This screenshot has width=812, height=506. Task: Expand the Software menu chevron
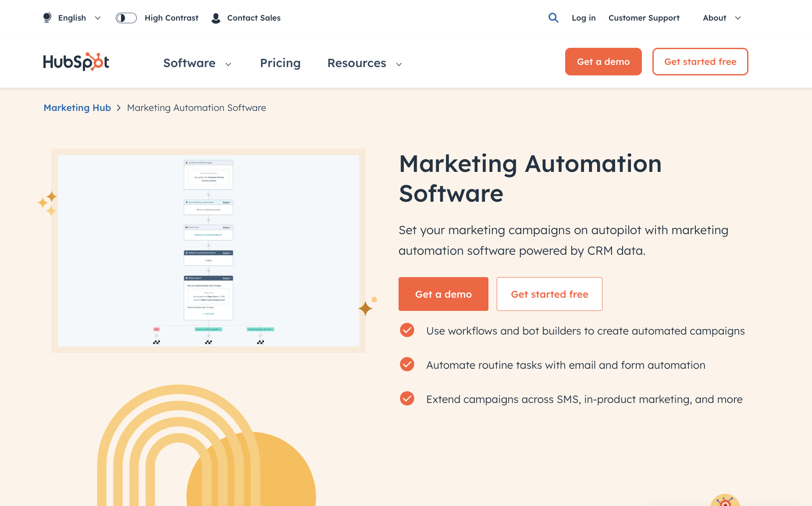228,64
